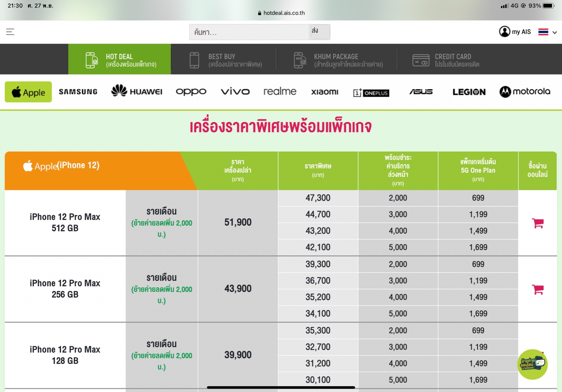
Task: Select the 51,900 base price cell
Action: pos(238,222)
